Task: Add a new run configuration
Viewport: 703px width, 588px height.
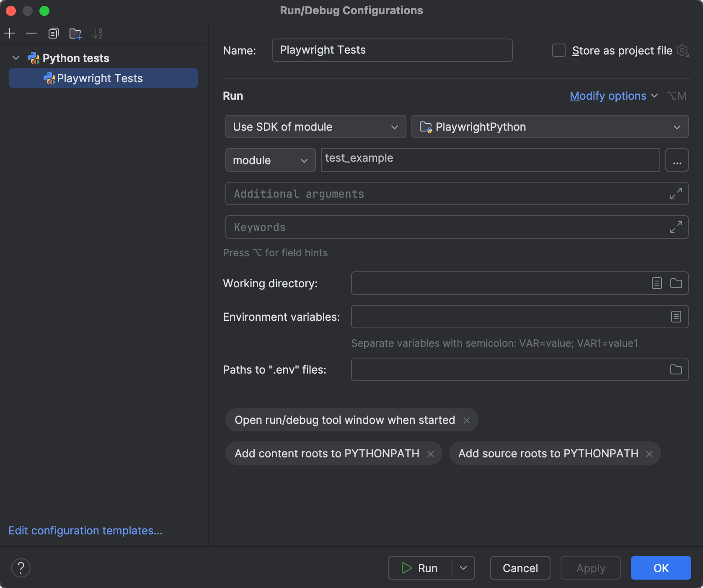Action: click(10, 33)
